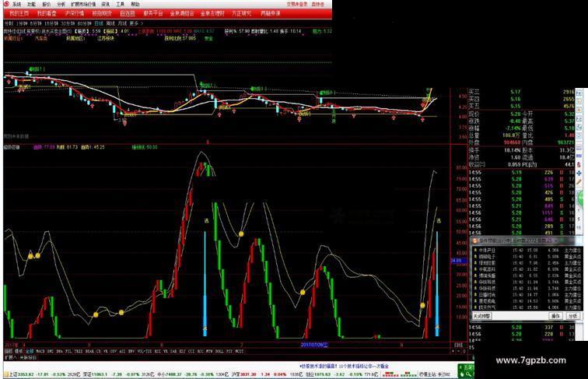
Task: Click the app logo icon in title bar
Action: point(6,4)
